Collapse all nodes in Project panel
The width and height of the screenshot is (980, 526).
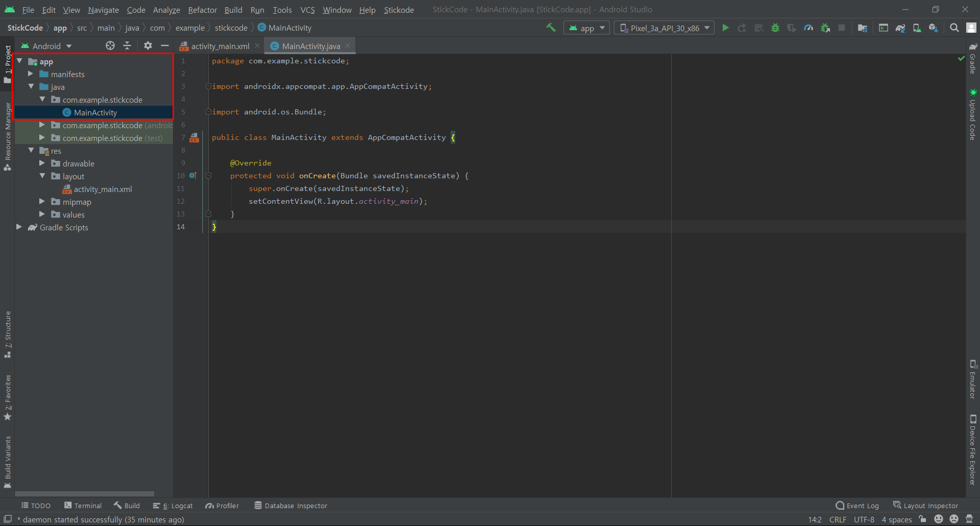[x=127, y=45]
